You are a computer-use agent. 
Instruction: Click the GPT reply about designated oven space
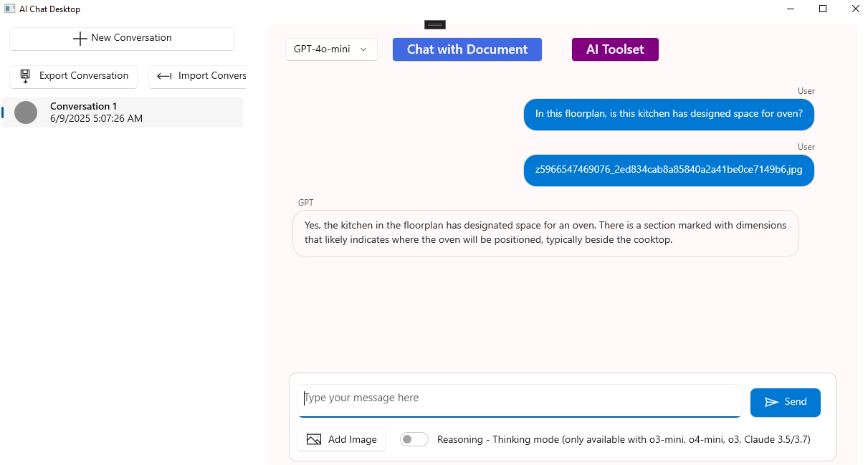[545, 233]
